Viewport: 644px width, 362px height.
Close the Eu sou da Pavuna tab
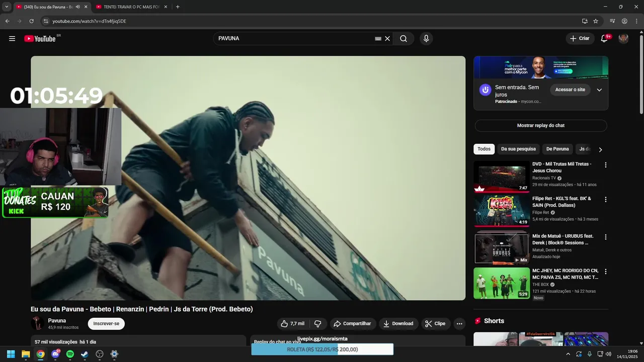click(86, 7)
